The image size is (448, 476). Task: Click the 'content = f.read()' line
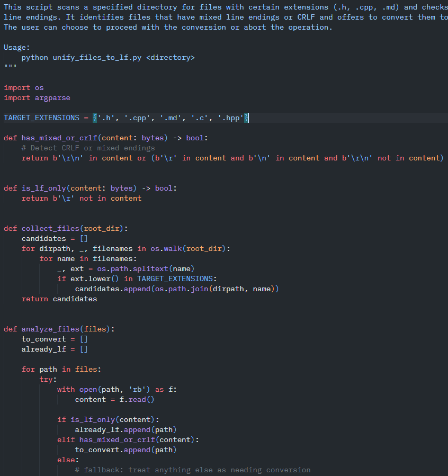tap(115, 400)
